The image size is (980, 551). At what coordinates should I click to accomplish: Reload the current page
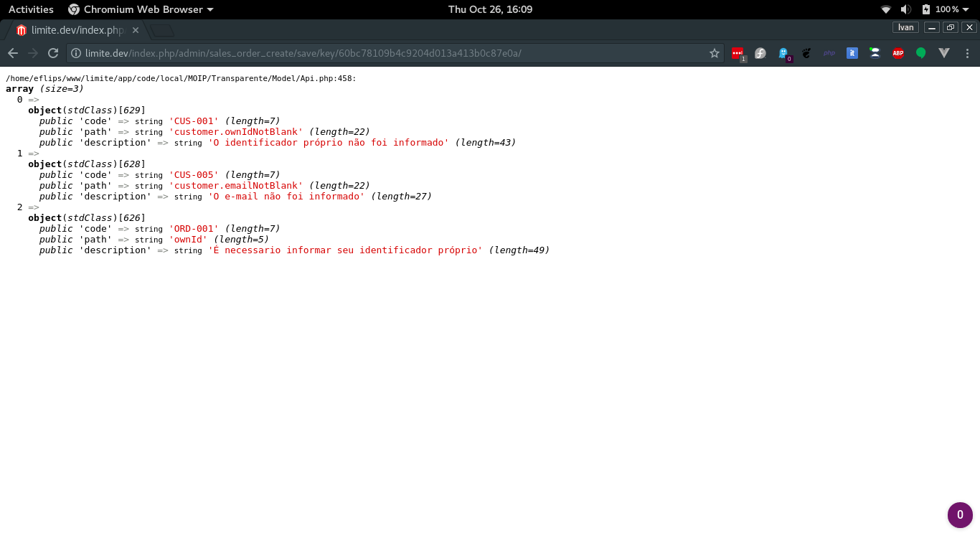point(53,53)
